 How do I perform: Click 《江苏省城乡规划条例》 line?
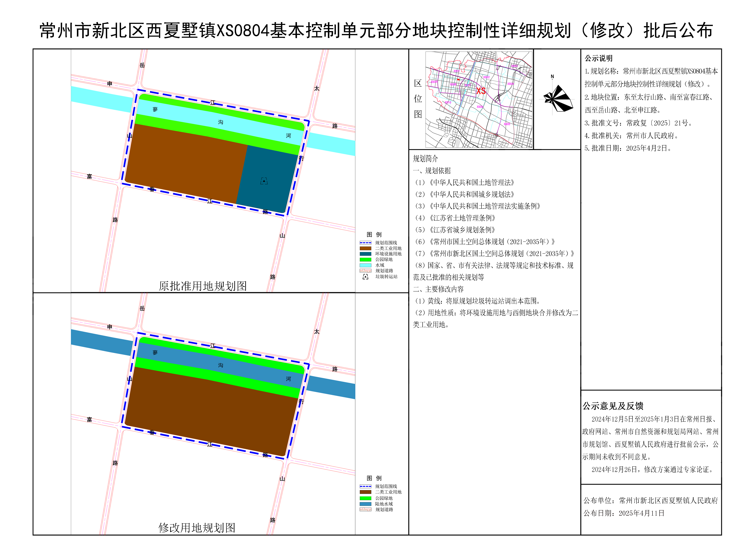click(455, 230)
